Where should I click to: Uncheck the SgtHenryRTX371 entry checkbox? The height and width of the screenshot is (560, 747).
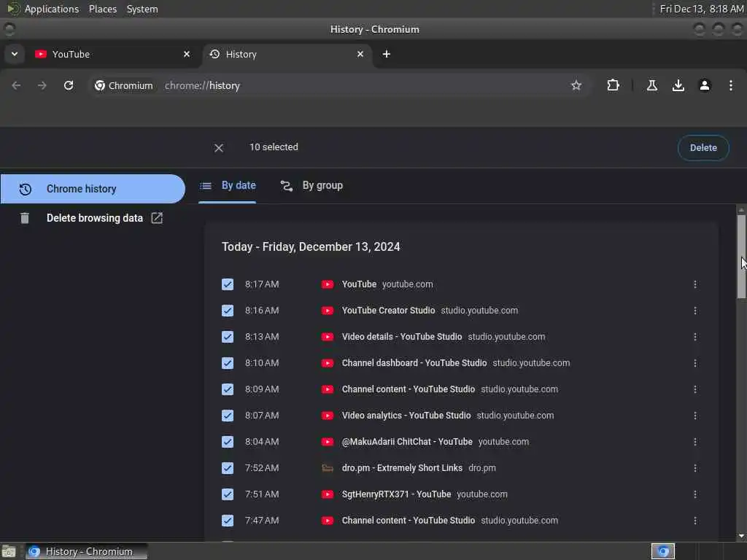228,494
